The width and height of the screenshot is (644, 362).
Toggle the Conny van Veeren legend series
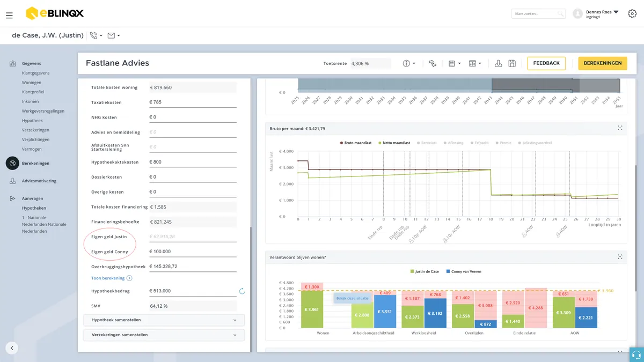tap(463, 271)
